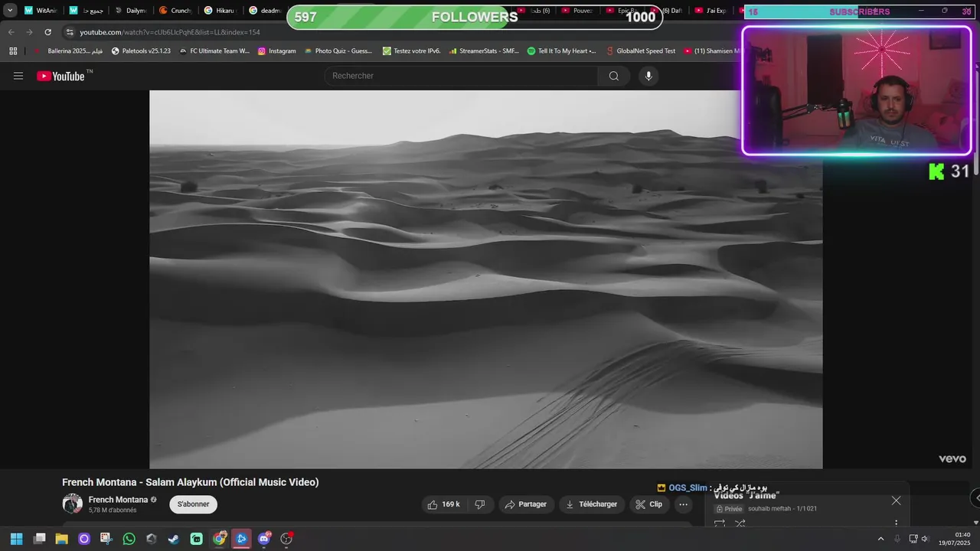Open Ballerina 2025 bookmark
The width and height of the screenshot is (980, 551).
click(x=68, y=51)
